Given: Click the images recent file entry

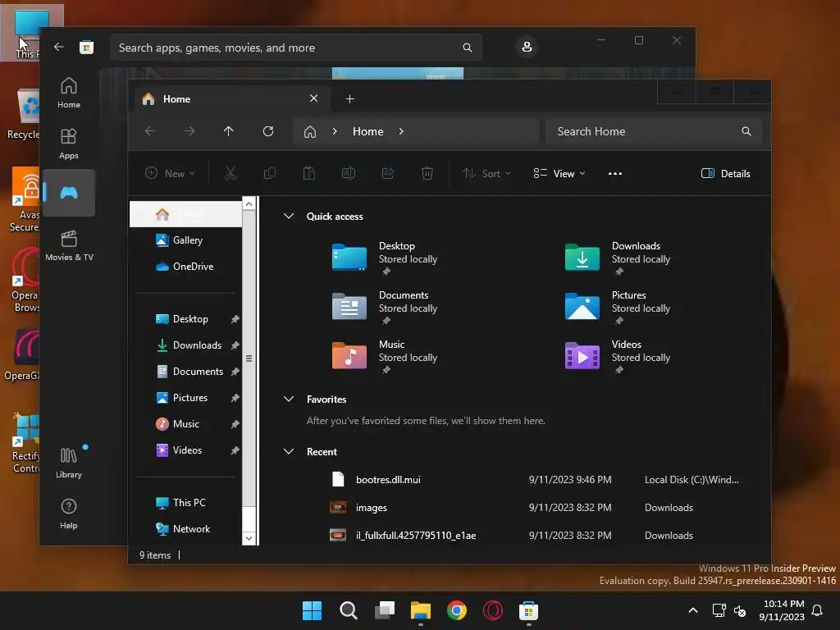Looking at the screenshot, I should click(536, 507).
